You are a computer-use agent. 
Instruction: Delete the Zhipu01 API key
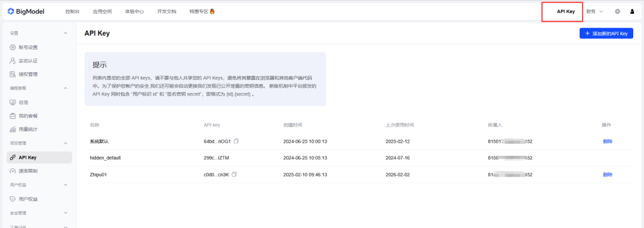(608, 175)
